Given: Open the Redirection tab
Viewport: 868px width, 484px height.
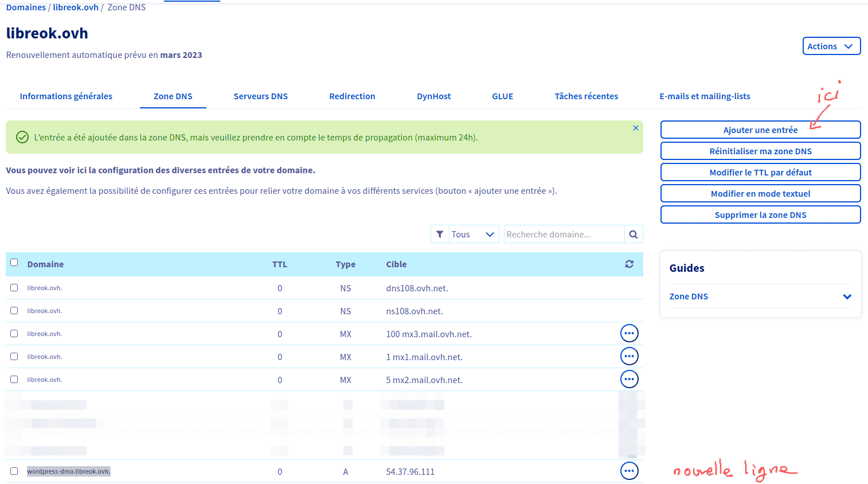Looking at the screenshot, I should [352, 96].
